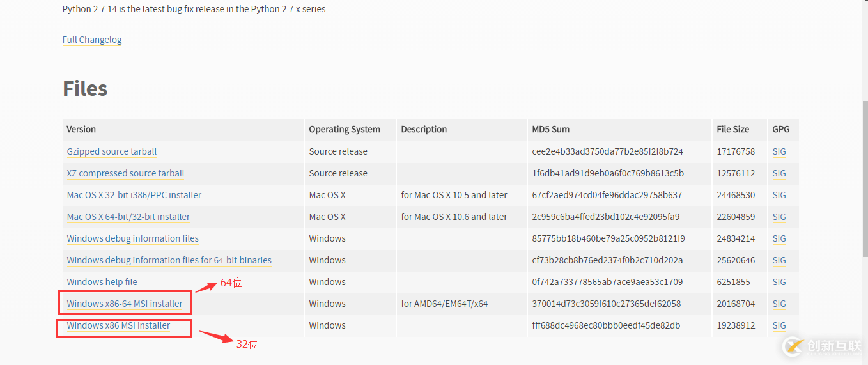Click file size 12576112
The width and height of the screenshot is (868, 365).
[x=736, y=173]
